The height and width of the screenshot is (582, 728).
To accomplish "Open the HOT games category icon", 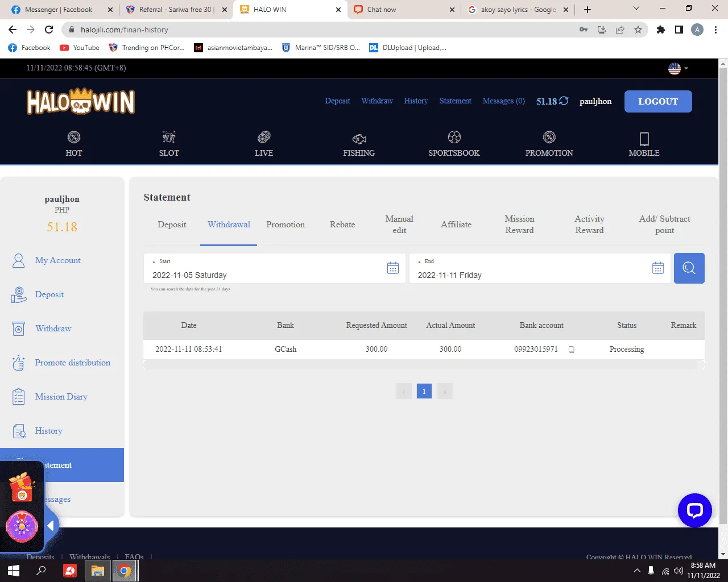I will tap(74, 137).
